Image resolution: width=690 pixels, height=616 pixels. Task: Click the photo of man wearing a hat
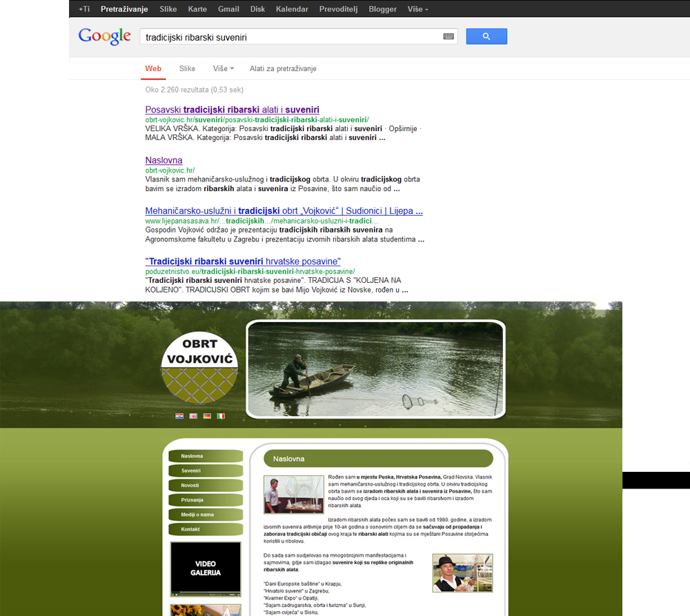click(462, 573)
